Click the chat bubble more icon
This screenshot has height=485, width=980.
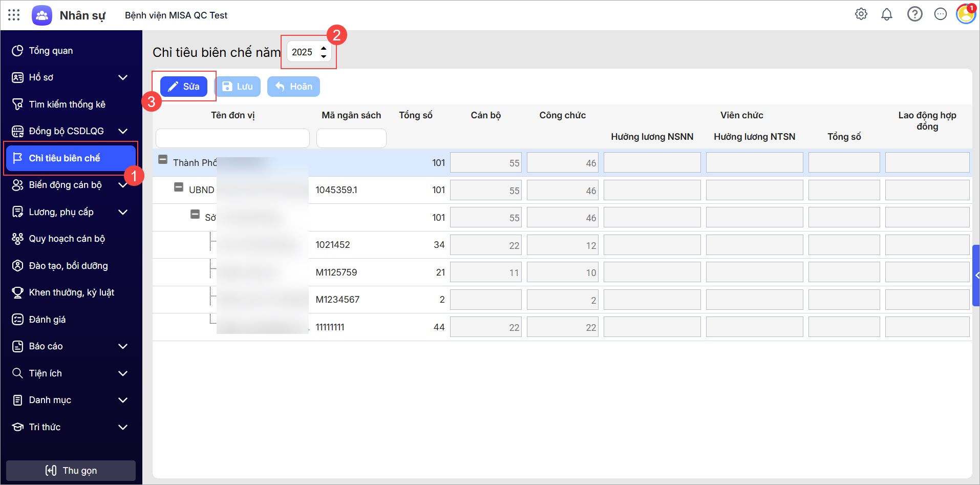[x=941, y=14]
